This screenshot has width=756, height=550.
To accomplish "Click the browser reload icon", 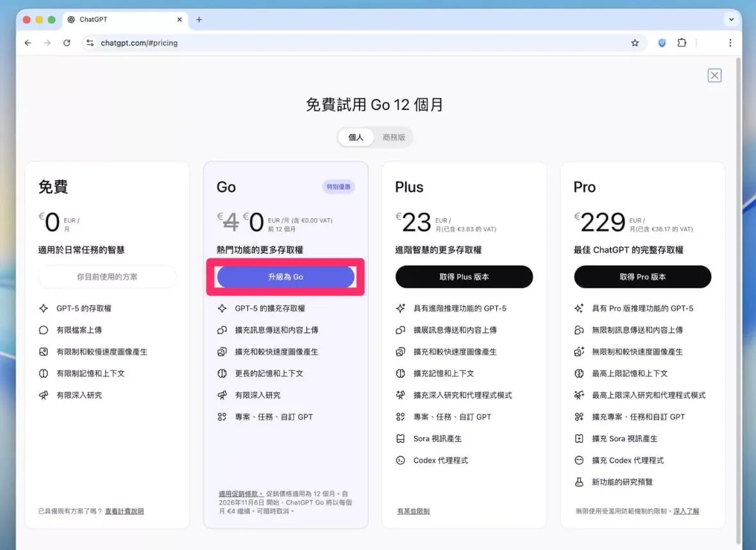I will coord(67,43).
